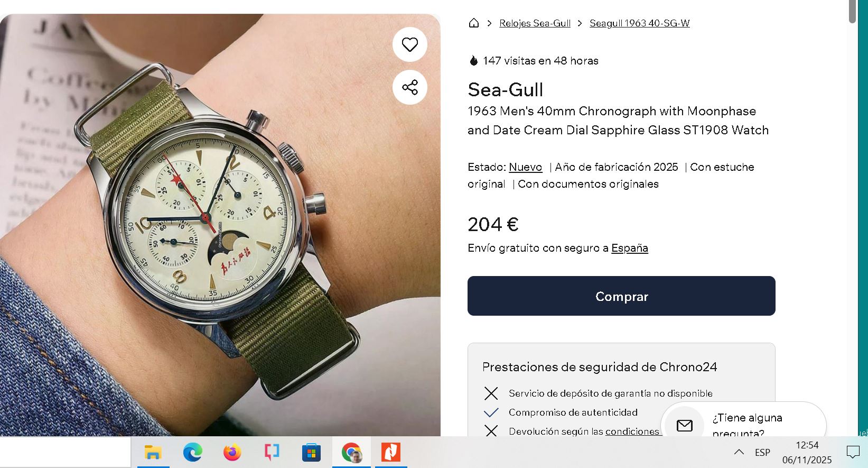The height and width of the screenshot is (468, 868).
Task: Open Microsoft Store taskbar icon
Action: pos(311,453)
